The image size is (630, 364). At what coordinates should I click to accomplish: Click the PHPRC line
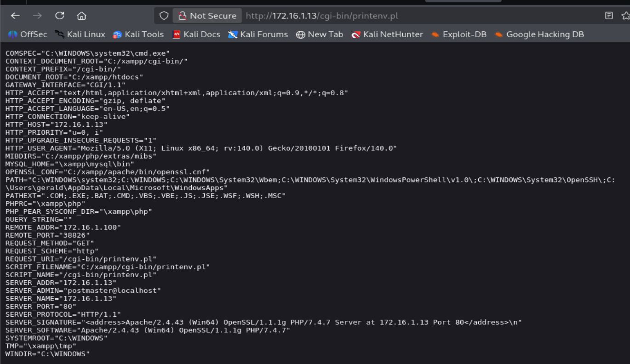[46, 203]
